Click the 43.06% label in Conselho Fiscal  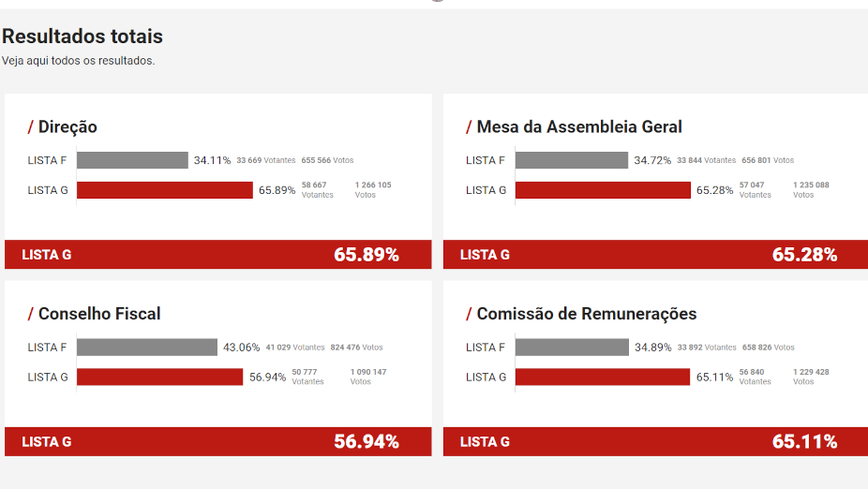[241, 348]
